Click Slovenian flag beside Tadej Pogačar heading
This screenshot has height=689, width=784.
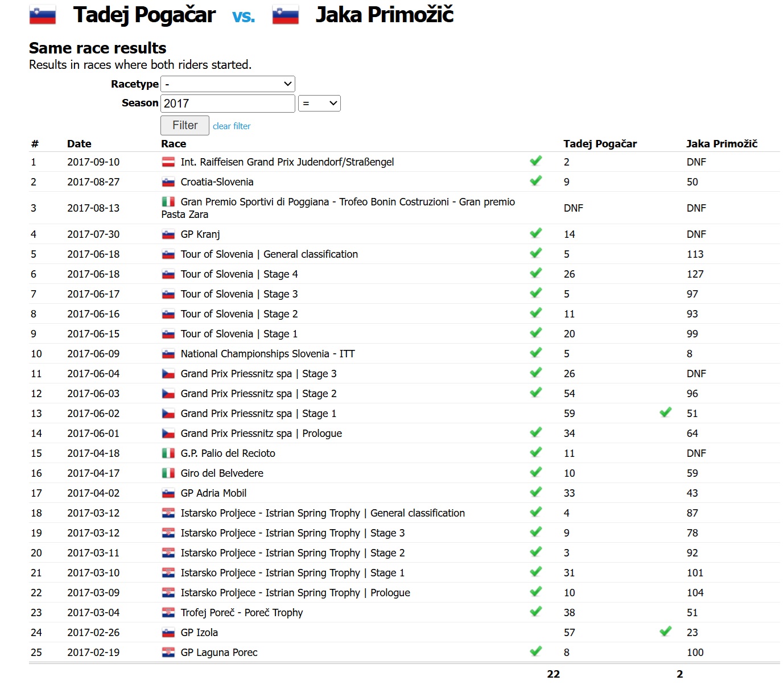[43, 15]
